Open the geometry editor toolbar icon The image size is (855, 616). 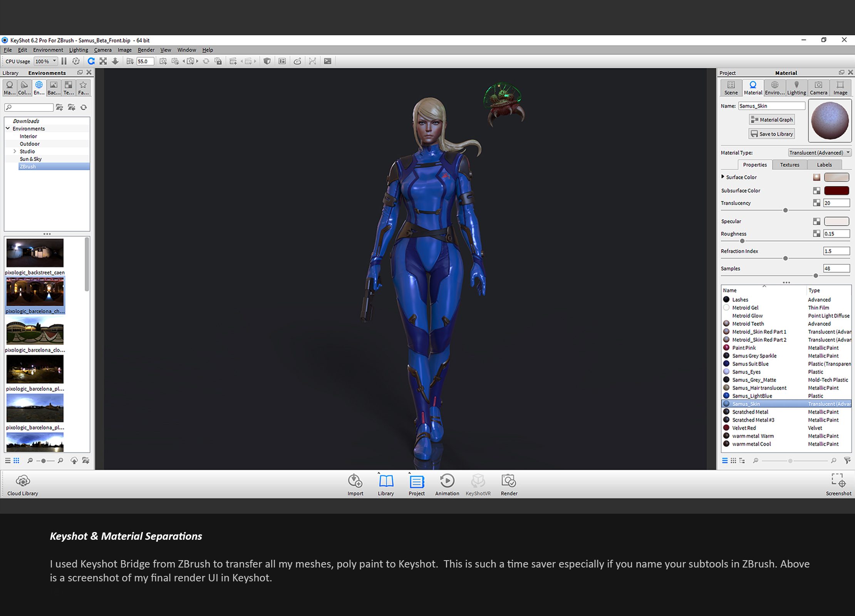point(297,61)
